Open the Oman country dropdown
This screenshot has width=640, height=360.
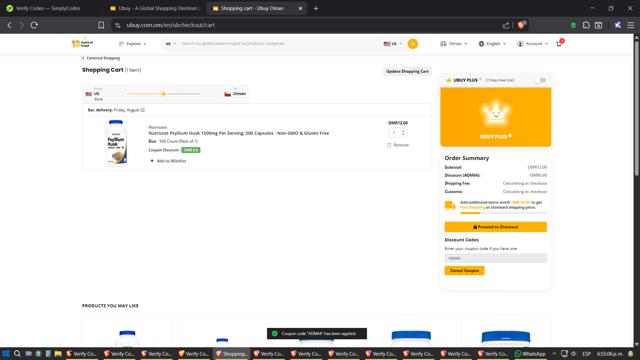click(x=453, y=44)
